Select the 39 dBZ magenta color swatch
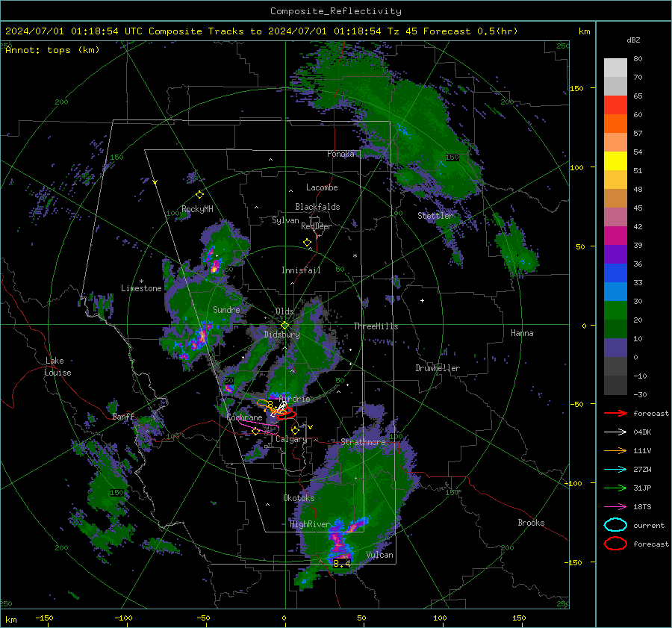672x628 pixels. point(615,235)
